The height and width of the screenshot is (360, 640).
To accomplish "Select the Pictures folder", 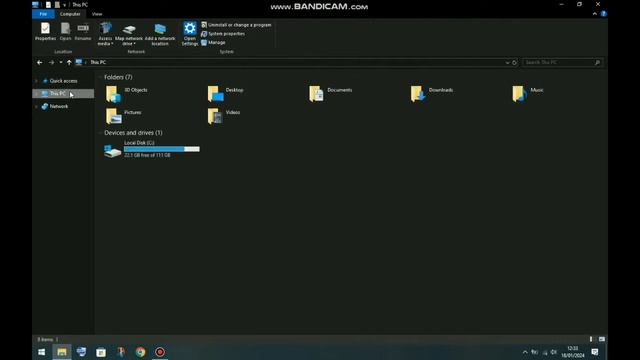I will click(x=124, y=116).
